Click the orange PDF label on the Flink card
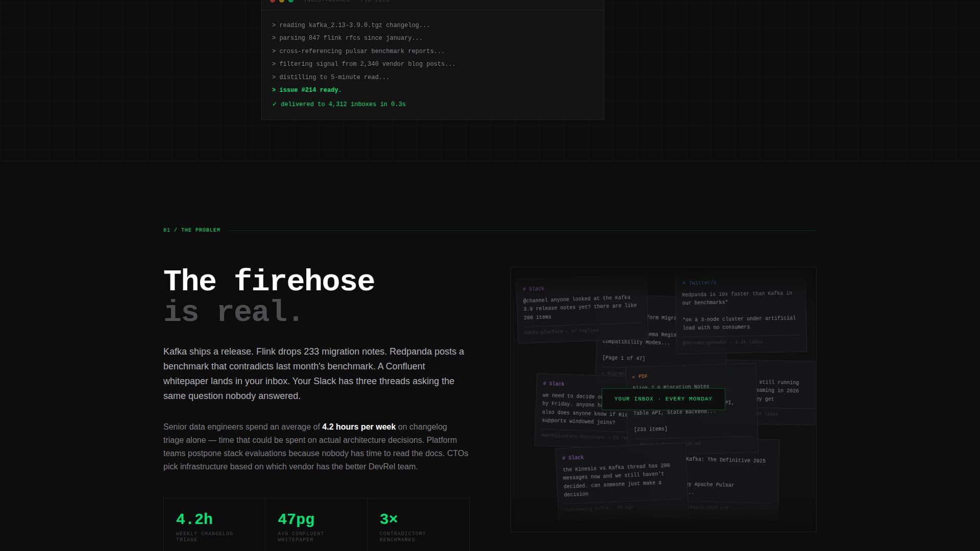 tap(640, 377)
